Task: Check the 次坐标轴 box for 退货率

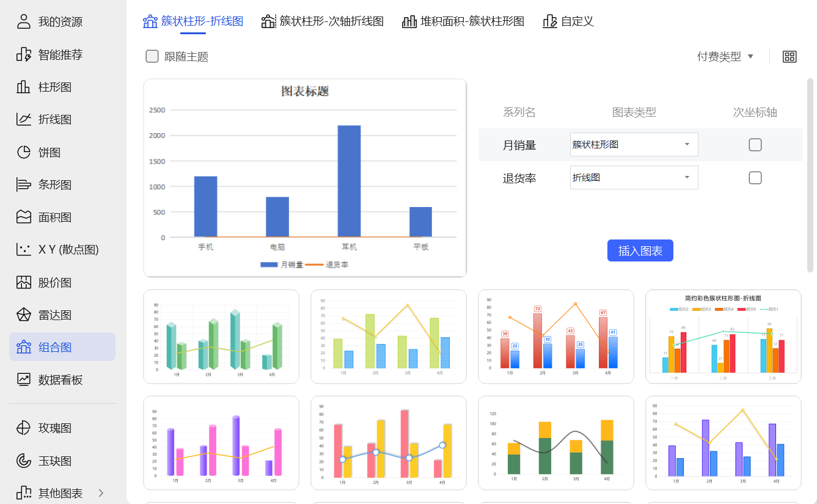Action: [755, 177]
